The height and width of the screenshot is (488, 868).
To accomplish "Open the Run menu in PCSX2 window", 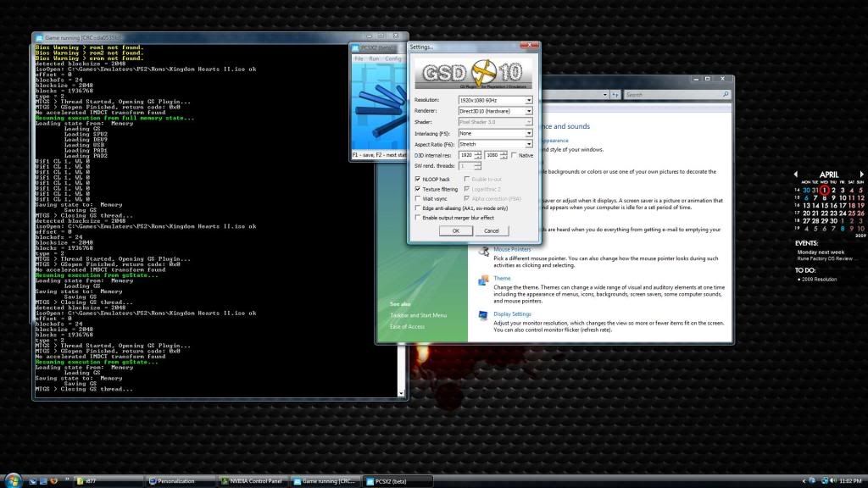I will [374, 58].
